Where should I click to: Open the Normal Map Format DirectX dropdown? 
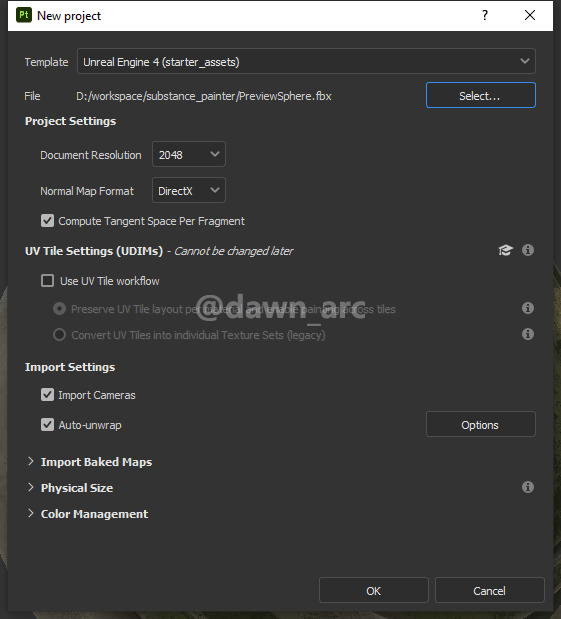[189, 190]
